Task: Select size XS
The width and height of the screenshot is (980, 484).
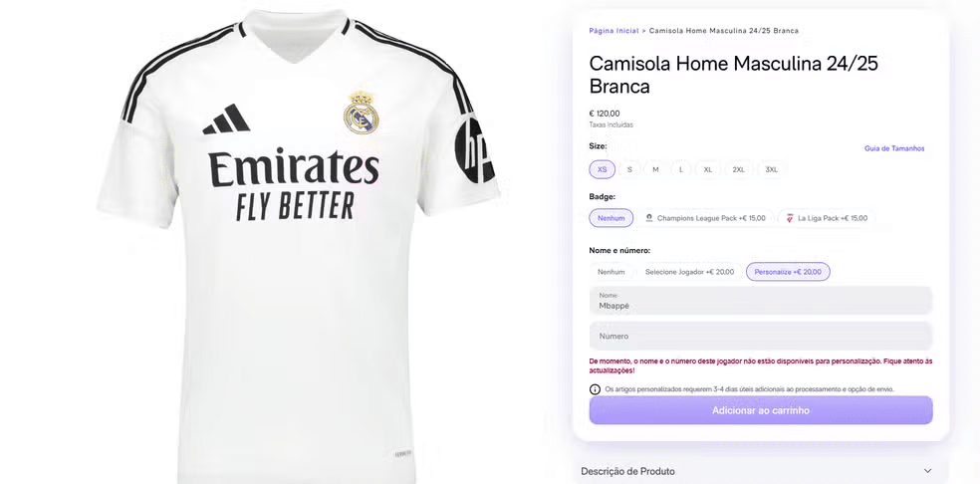Action: (602, 169)
